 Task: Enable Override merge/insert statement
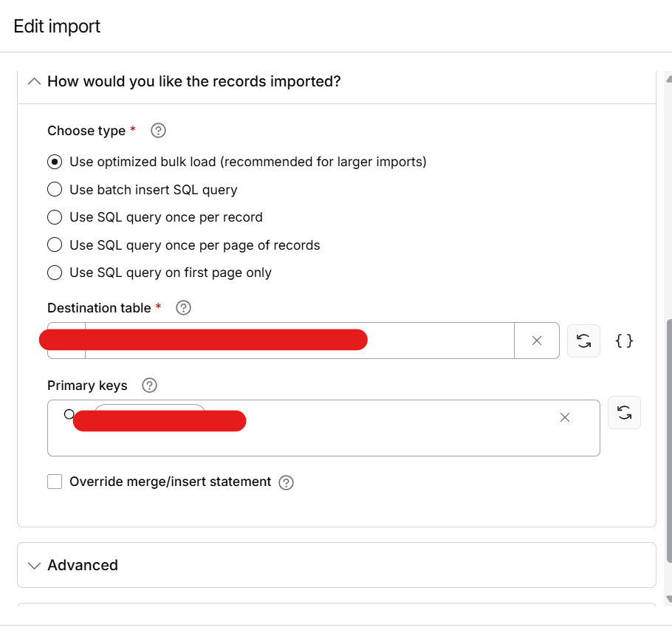[x=55, y=481]
